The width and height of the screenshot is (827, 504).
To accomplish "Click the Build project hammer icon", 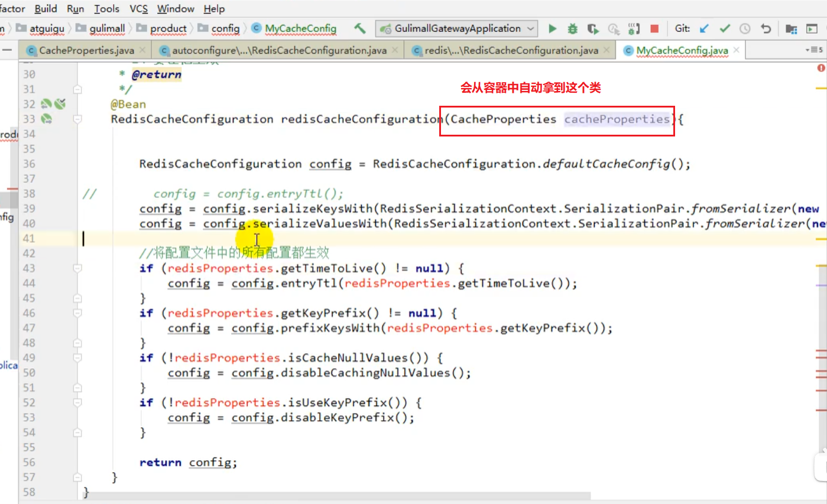I will [359, 28].
